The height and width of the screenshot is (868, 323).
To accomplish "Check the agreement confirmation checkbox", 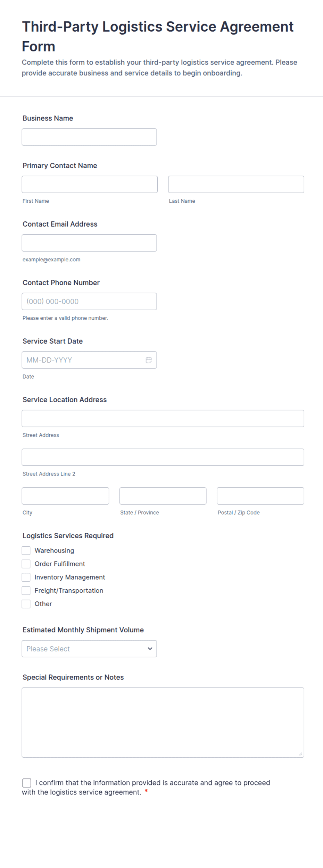I will [x=27, y=783].
